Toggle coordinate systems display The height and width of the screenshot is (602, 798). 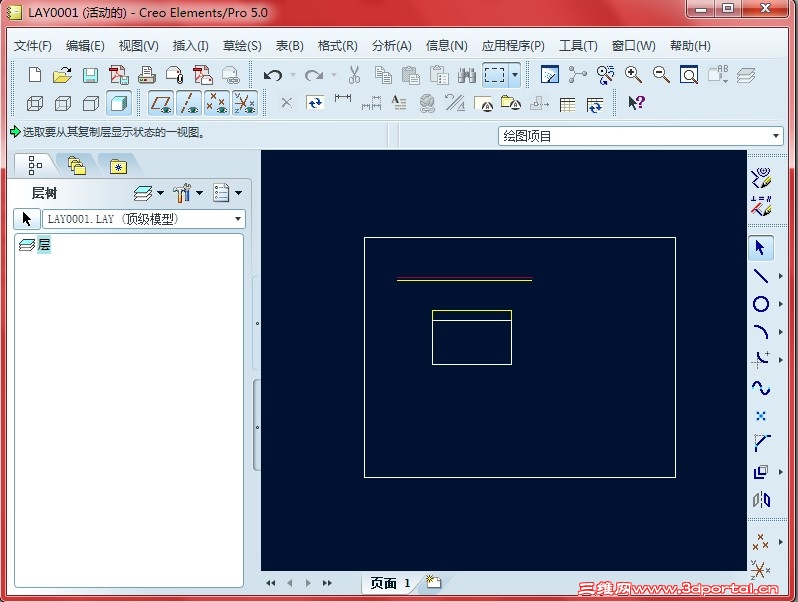[245, 103]
